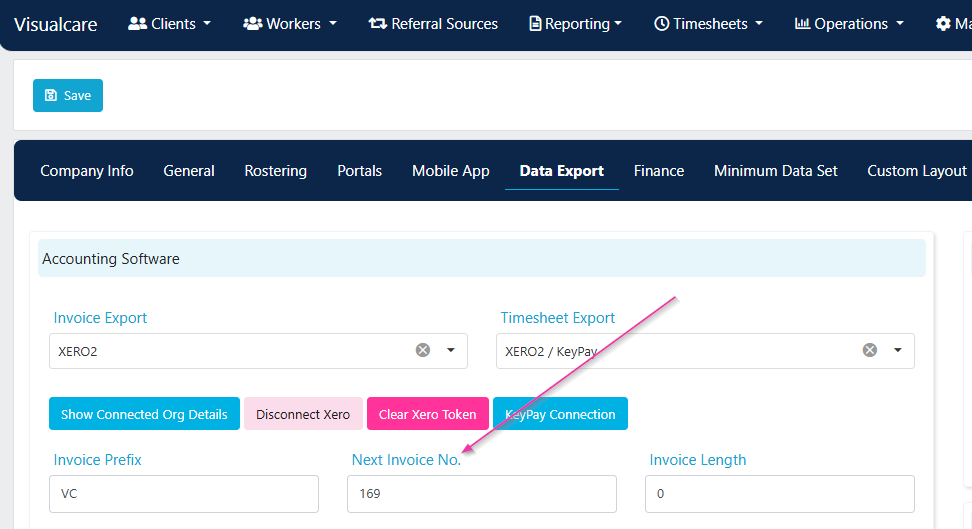
Task: Click the Invoice Export label
Action: pyautogui.click(x=100, y=318)
